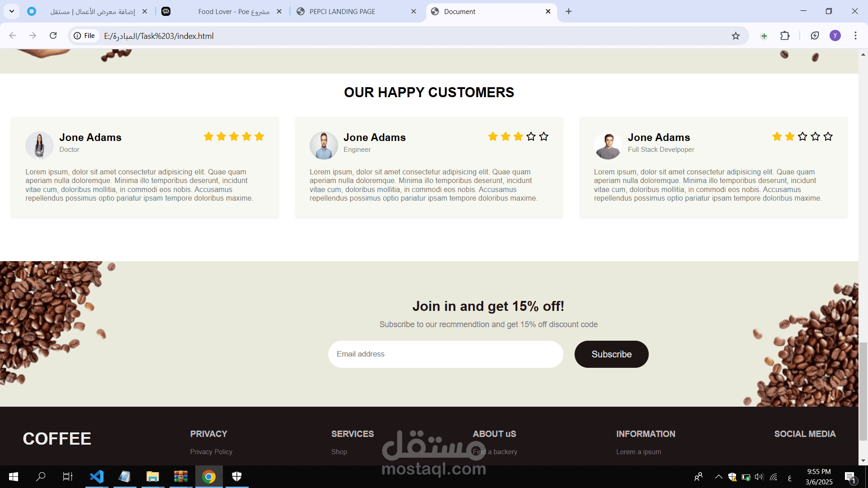Image resolution: width=868 pixels, height=488 pixels.
Task: Open the Privacy Policy footer link
Action: [x=211, y=452]
